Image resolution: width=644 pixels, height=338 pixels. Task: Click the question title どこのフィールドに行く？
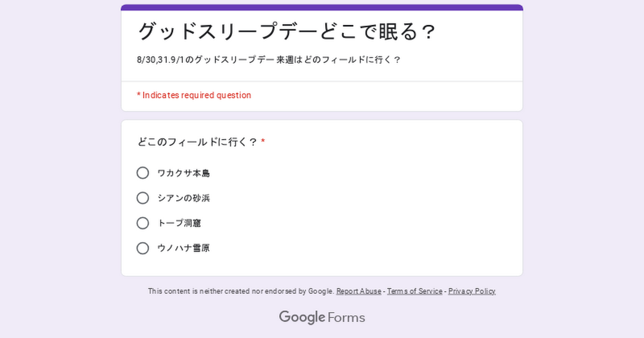tap(197, 142)
